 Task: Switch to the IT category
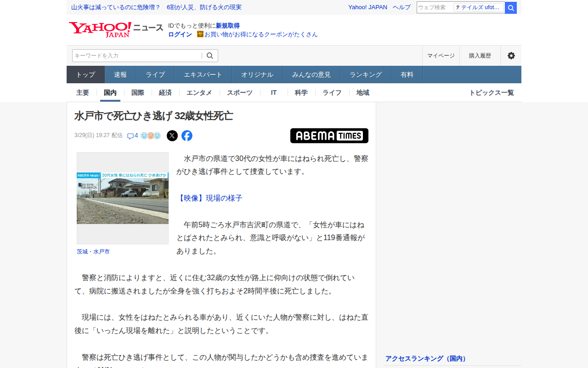pos(274,92)
